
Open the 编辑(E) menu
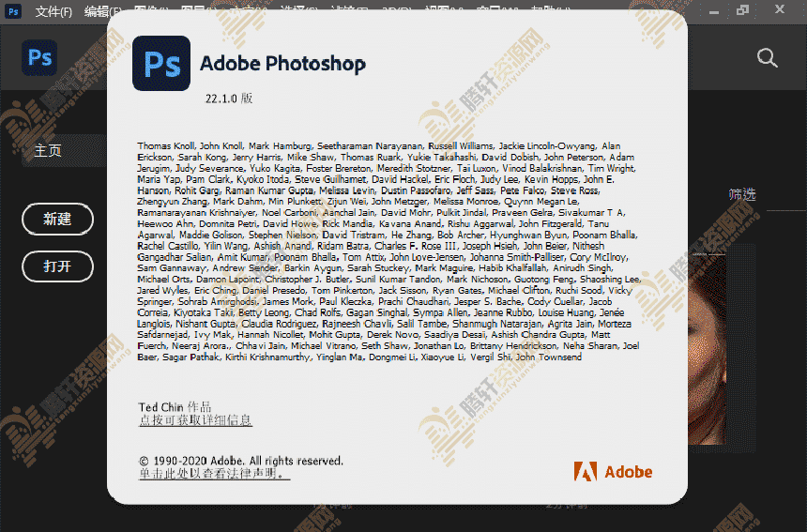[101, 11]
